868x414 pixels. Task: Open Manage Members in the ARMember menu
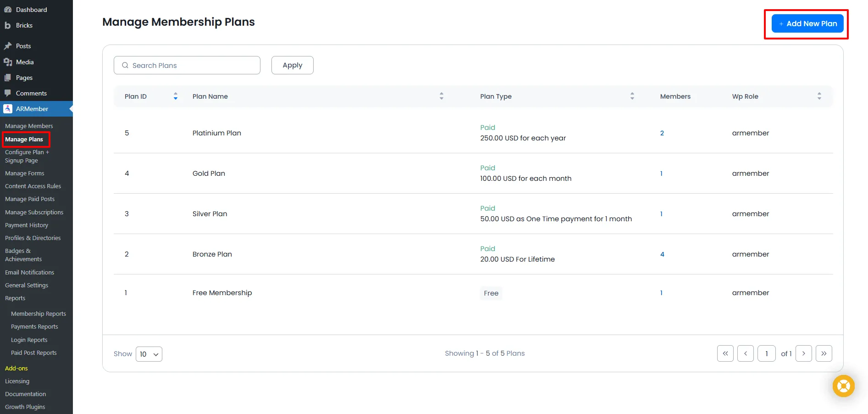[29, 126]
